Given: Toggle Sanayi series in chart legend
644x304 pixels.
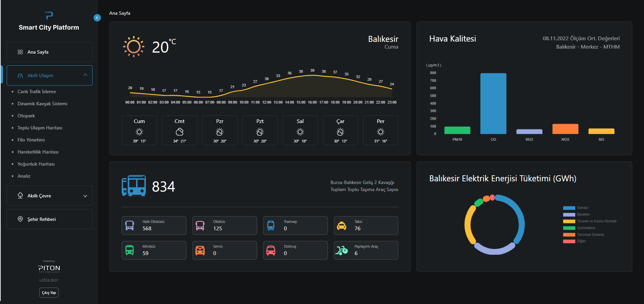Looking at the screenshot, I should [569, 208].
